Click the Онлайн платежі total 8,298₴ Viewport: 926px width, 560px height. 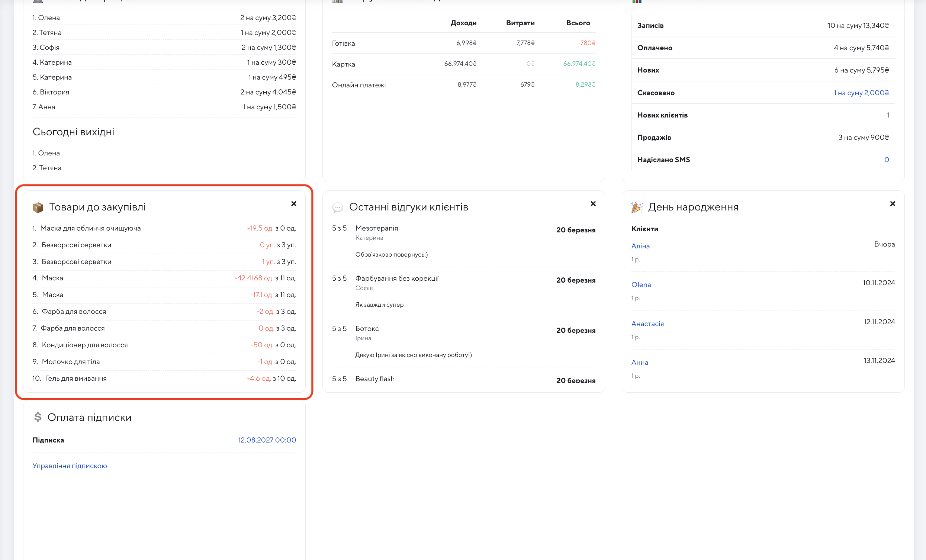coord(585,84)
